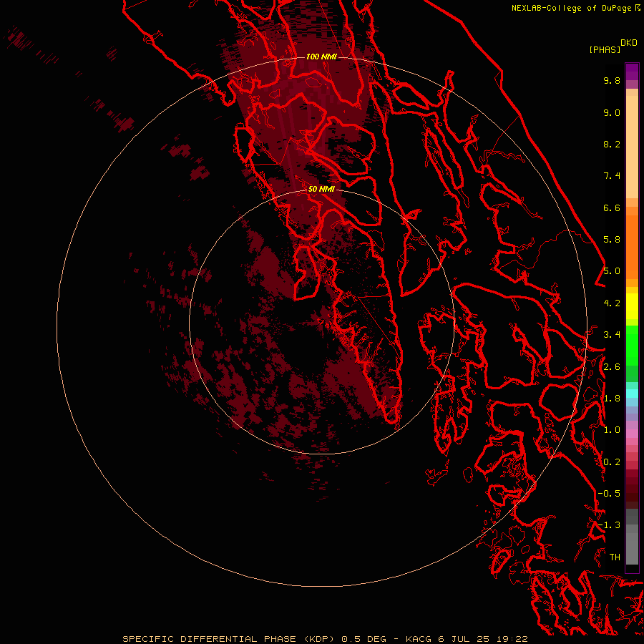Viewport: 644px width, 644px height.
Task: Click the 2.6 colorbar value
Action: click(x=612, y=367)
